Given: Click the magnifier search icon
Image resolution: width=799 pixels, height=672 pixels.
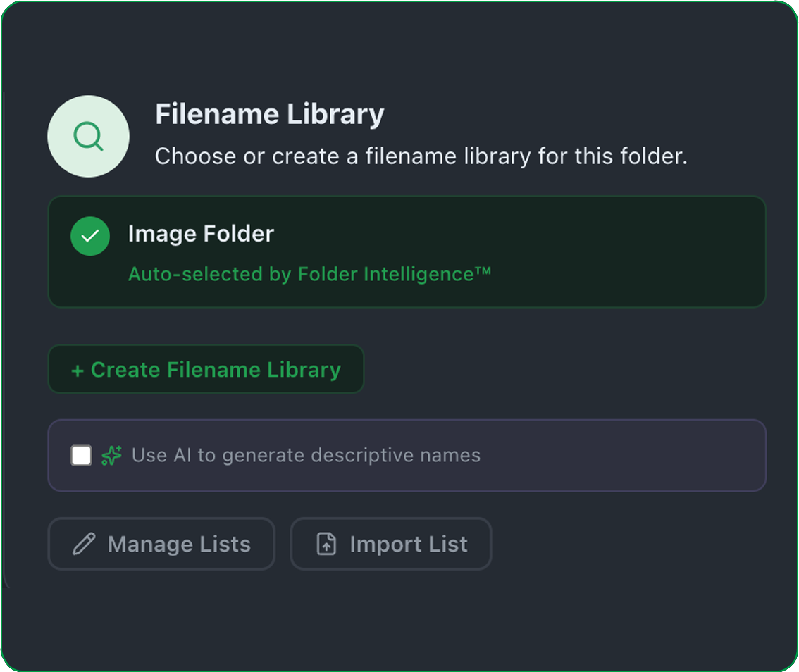Looking at the screenshot, I should (89, 136).
